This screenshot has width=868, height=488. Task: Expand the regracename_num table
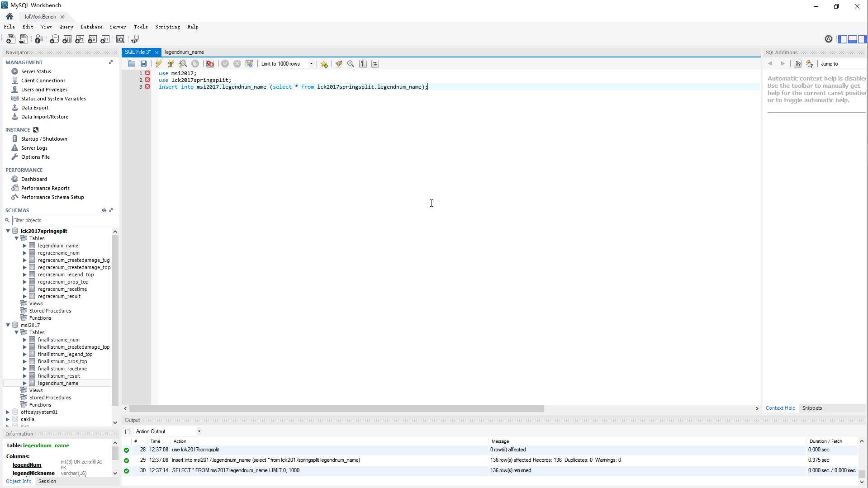coord(25,253)
